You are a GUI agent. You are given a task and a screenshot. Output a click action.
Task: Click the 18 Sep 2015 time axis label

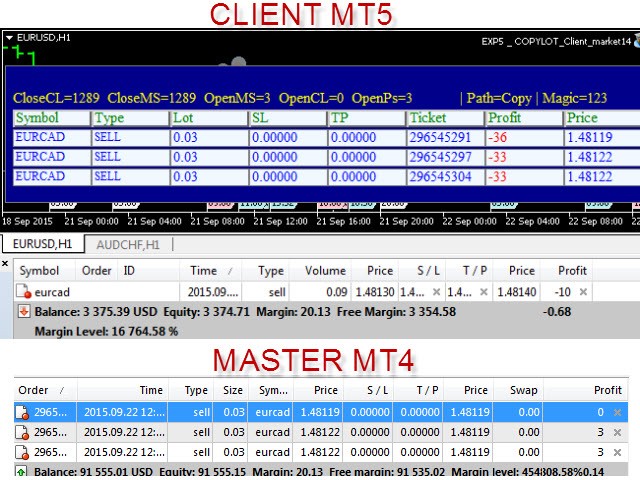tap(27, 221)
